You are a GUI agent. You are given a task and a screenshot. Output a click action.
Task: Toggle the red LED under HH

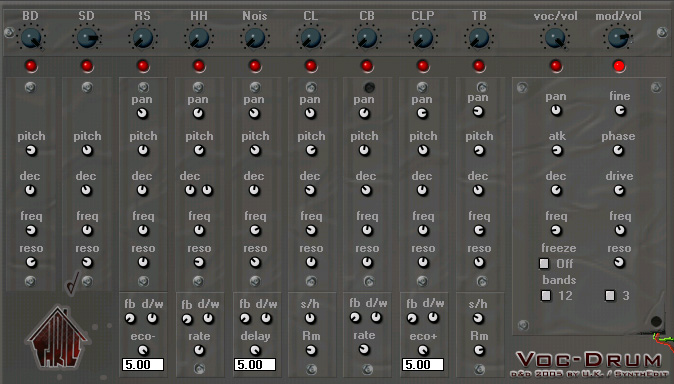199,66
